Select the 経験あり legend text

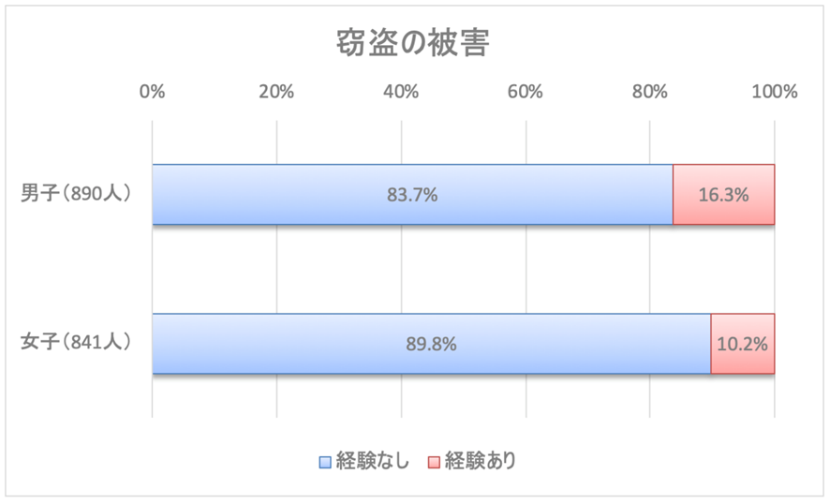pos(481,461)
